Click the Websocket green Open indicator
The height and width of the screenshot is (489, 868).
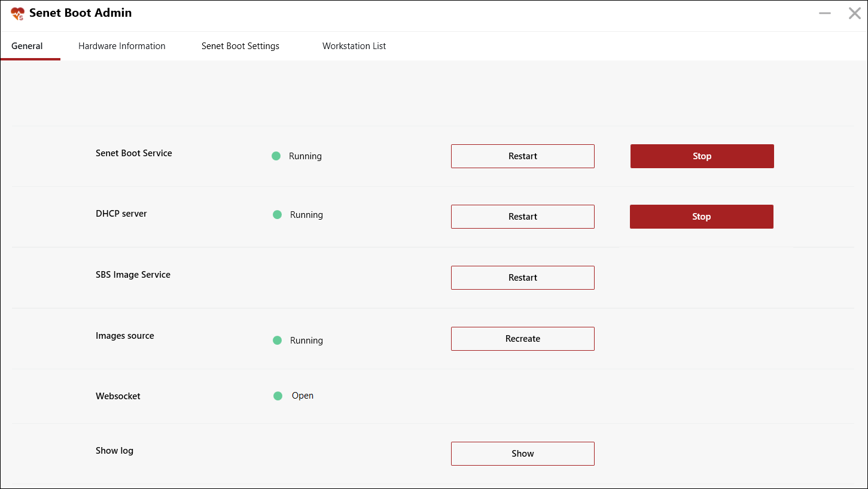coord(278,396)
